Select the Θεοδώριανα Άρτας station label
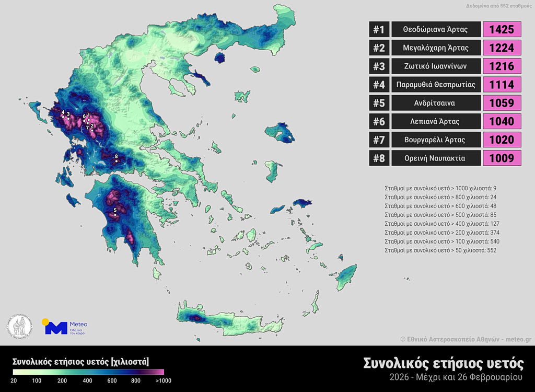The height and width of the screenshot is (392, 535). [x=435, y=30]
